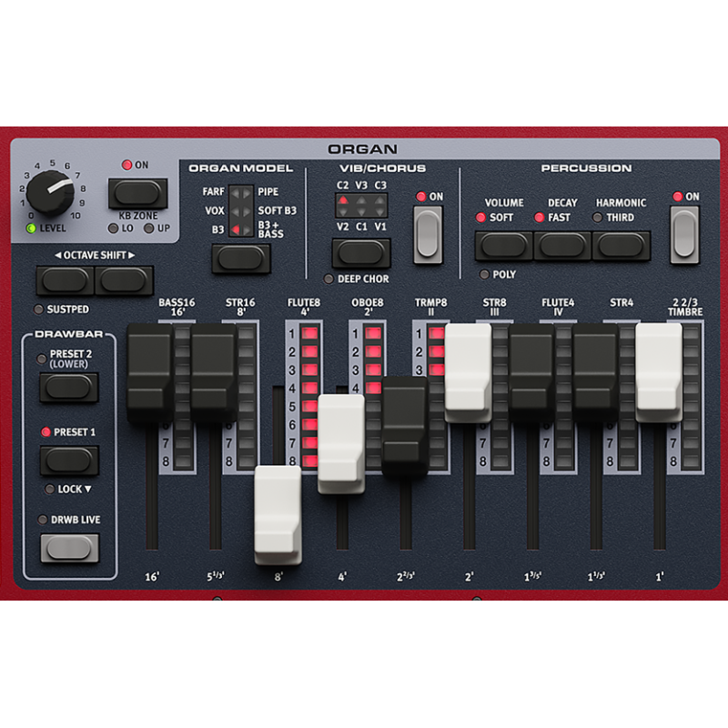Click the 5 1/3' drawbar handle

[214, 373]
